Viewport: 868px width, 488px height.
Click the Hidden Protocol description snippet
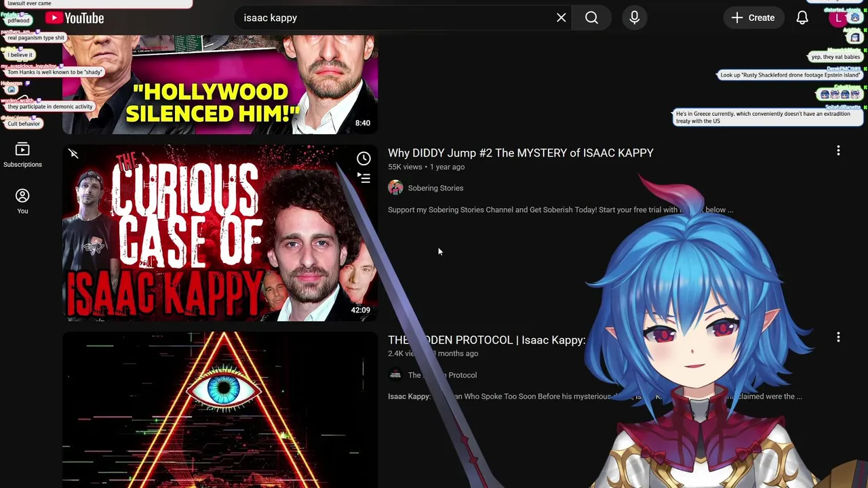click(x=595, y=396)
